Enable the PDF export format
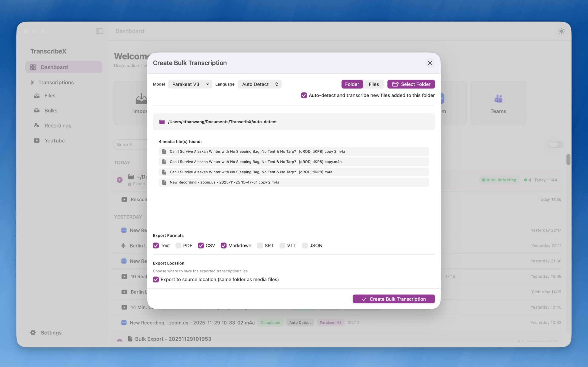The height and width of the screenshot is (367, 588). (x=178, y=245)
